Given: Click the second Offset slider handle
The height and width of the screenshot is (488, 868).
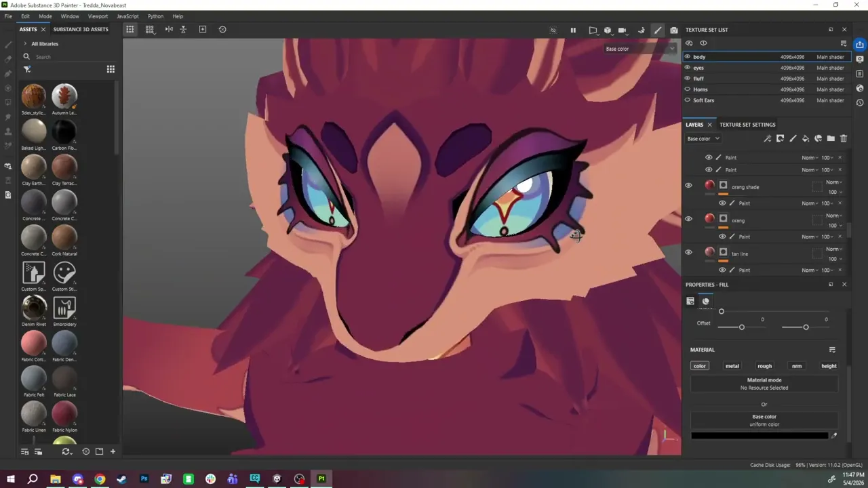Looking at the screenshot, I should 806,327.
